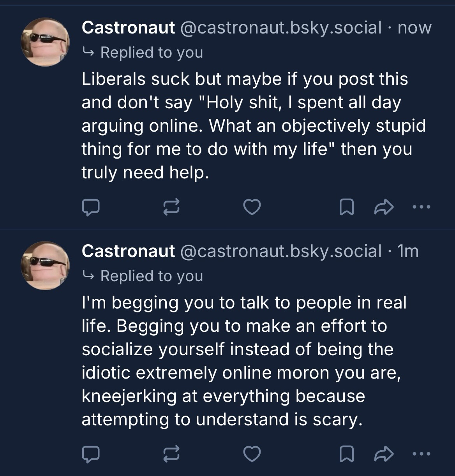Open Castronaut display name on top post

[128, 28]
